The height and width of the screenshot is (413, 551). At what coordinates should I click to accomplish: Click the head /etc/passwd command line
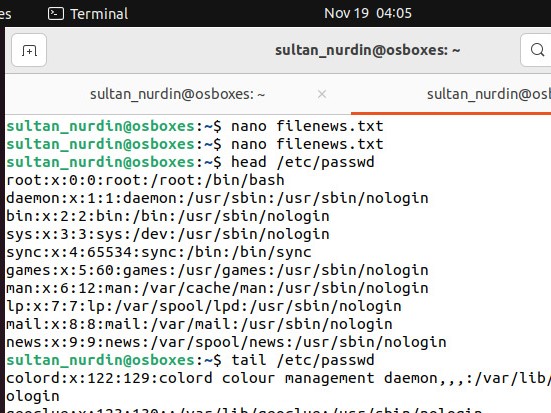click(x=190, y=162)
